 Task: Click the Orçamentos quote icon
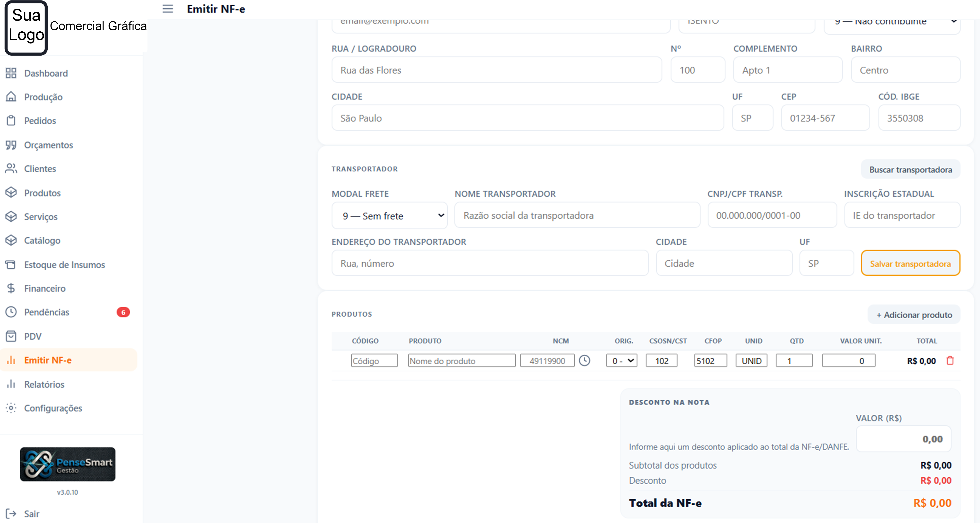coord(11,145)
